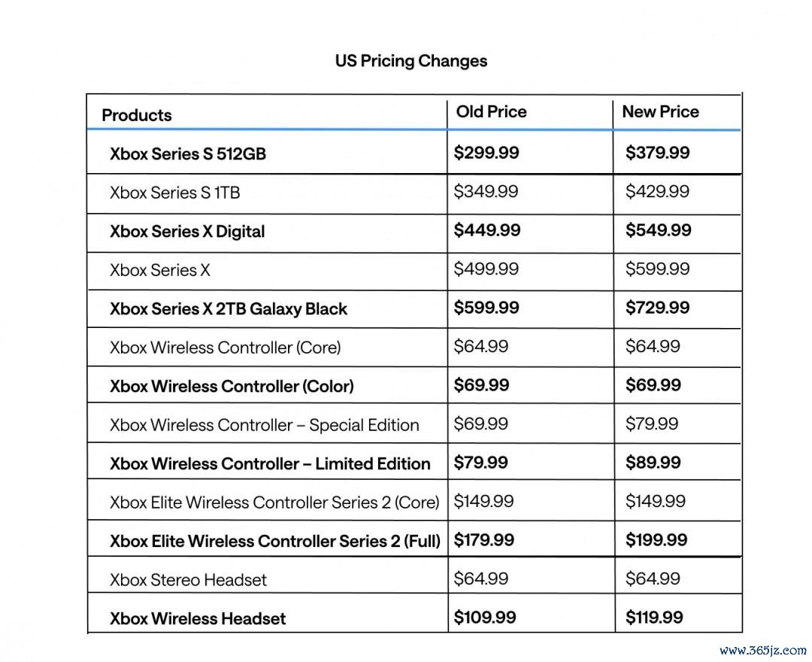Click the $729.99 new price value
812x662 pixels.
click(x=657, y=308)
